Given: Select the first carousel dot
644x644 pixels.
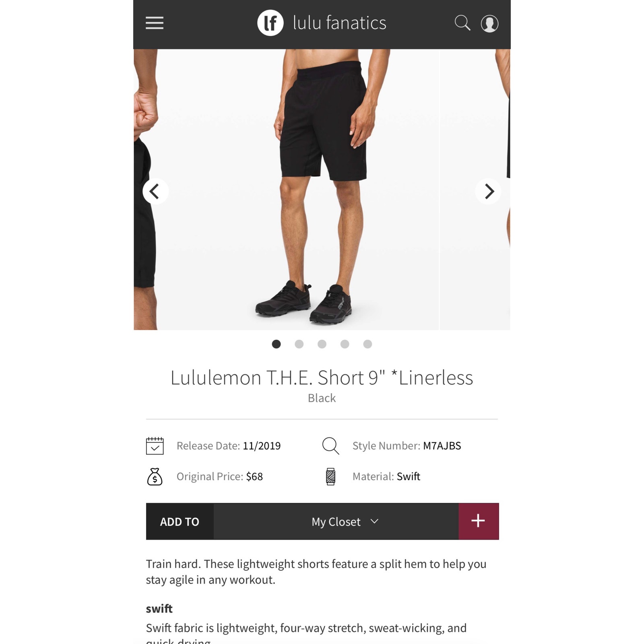Looking at the screenshot, I should pyautogui.click(x=276, y=344).
